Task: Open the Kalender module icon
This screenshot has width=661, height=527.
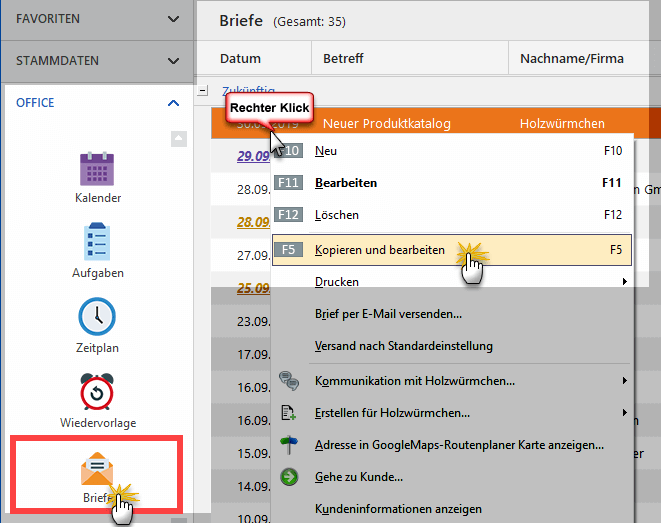Action: [97, 169]
